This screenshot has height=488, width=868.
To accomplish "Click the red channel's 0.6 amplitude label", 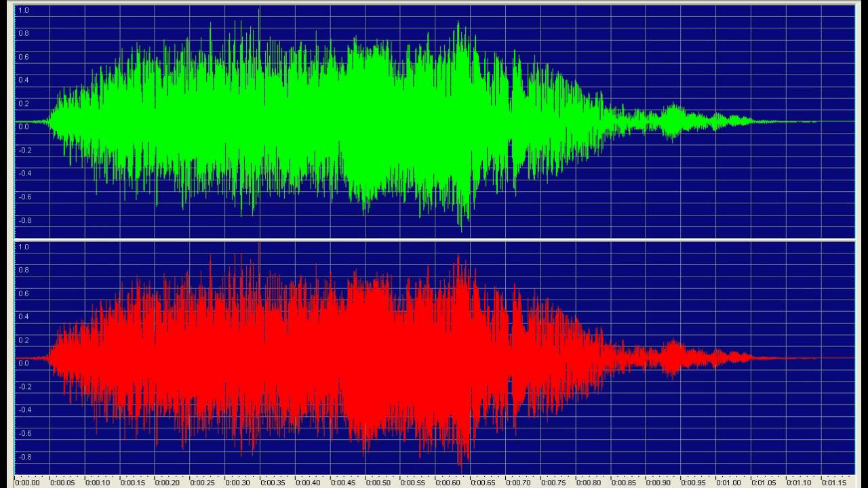I will (x=23, y=293).
